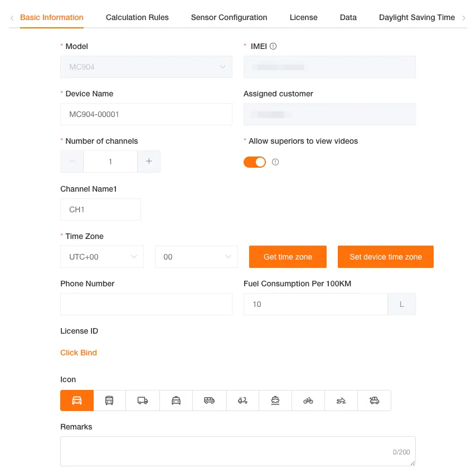476x469 pixels.
Task: Choose the truck vehicle icon
Action: (x=143, y=400)
